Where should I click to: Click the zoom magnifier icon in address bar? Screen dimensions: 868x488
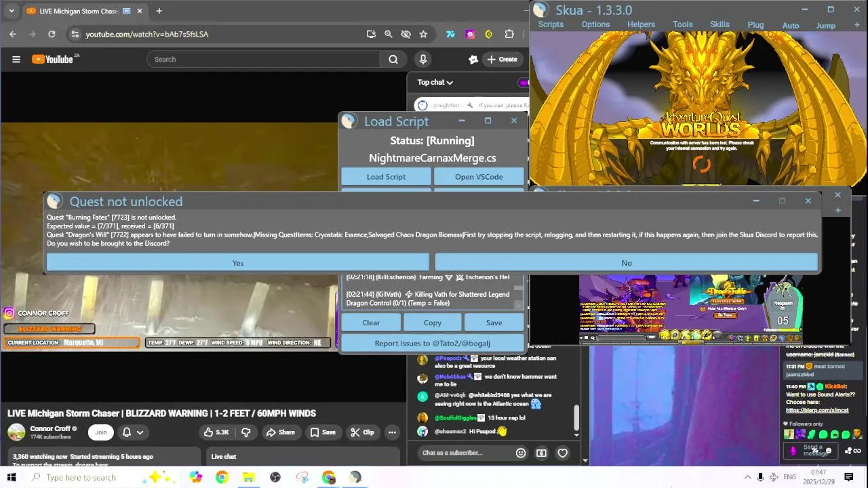coord(389,34)
